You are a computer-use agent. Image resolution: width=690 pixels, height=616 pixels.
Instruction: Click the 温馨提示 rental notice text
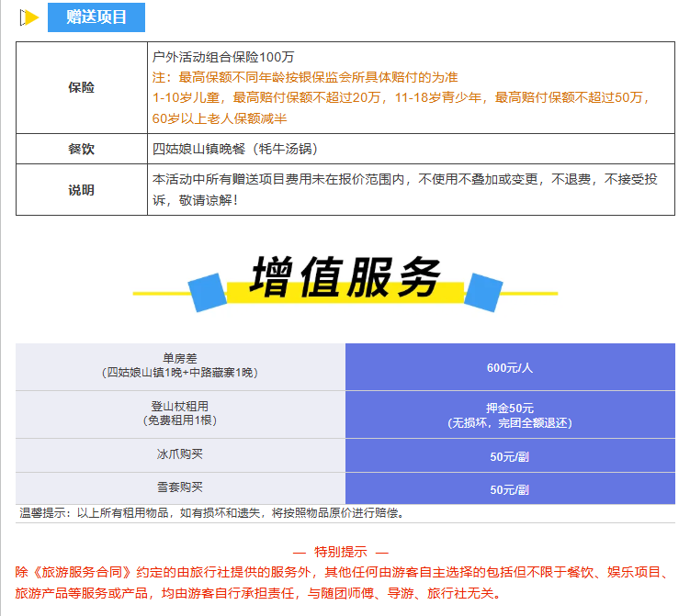pos(211,512)
